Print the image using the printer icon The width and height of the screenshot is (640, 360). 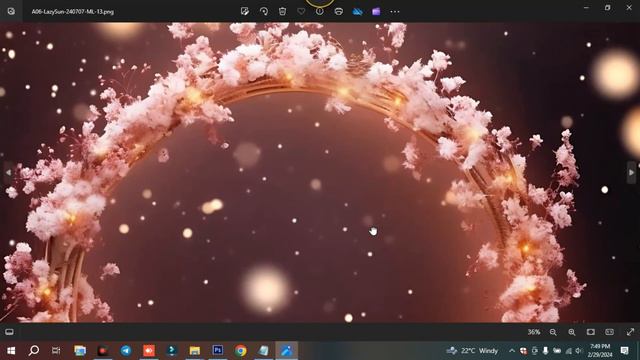pos(338,11)
